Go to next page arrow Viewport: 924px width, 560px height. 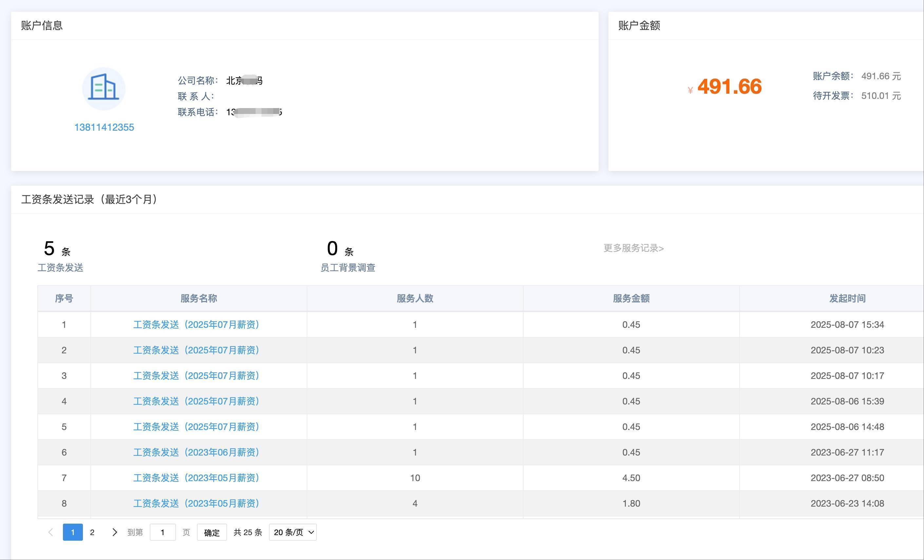pos(115,532)
